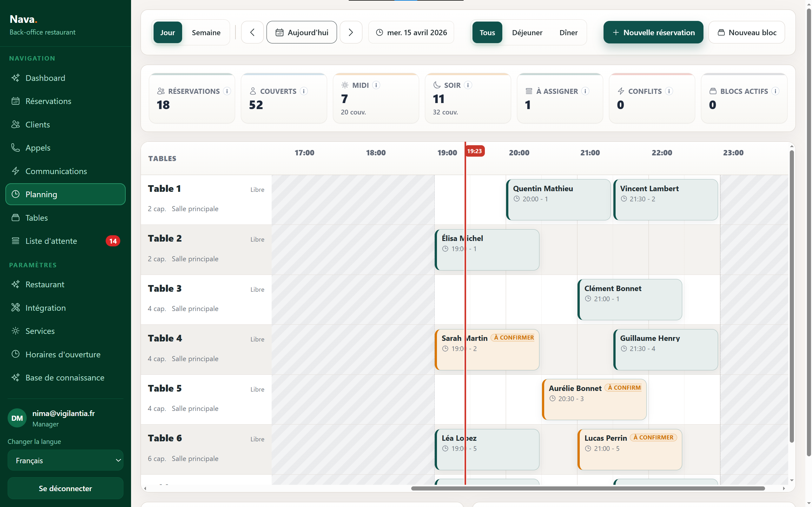Filter services by Dîner
812x507 pixels.
(x=568, y=32)
